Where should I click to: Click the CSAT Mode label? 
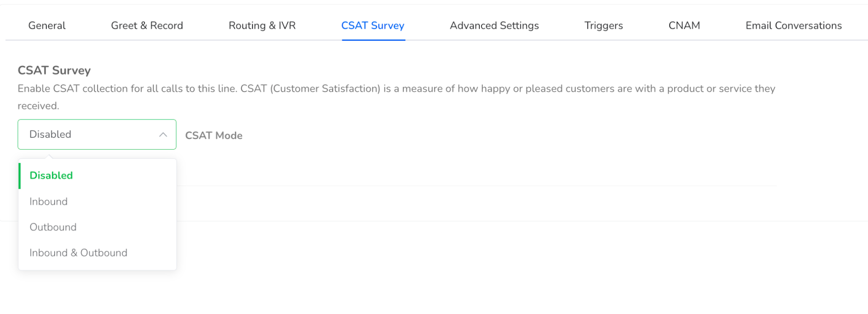coord(214,136)
